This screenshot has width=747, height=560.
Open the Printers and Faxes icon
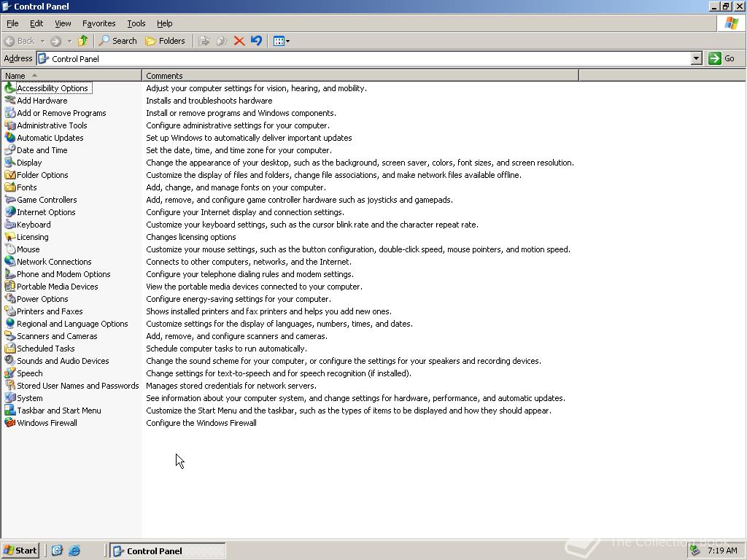click(x=9, y=311)
